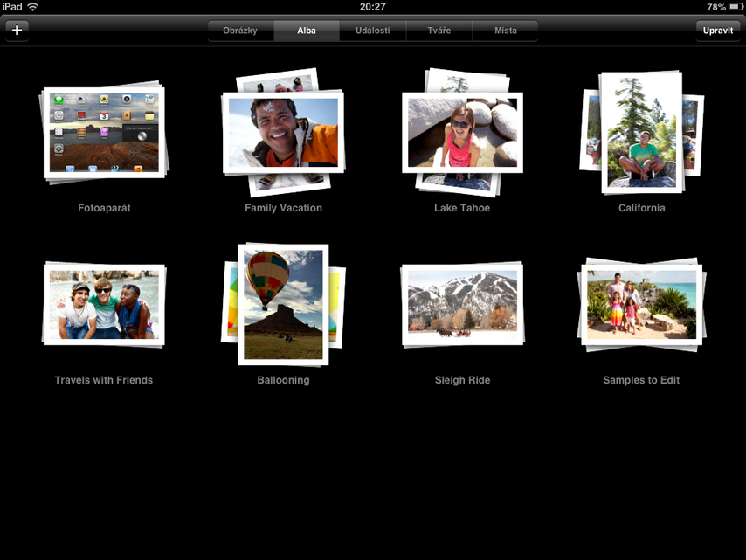This screenshot has width=746, height=560.
Task: Tap the iPad status label
Action: point(11,6)
